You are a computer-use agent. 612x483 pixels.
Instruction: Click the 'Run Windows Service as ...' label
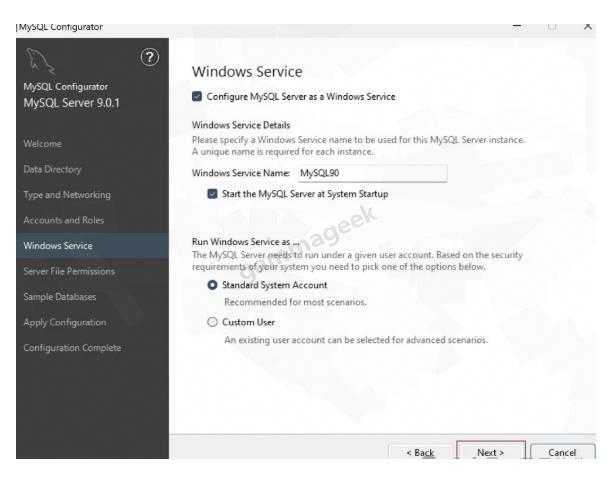pyautogui.click(x=246, y=242)
